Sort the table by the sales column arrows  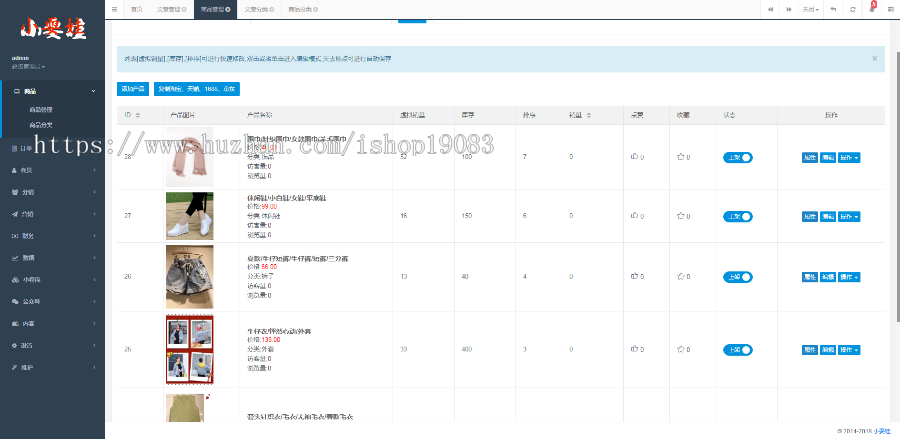(x=588, y=115)
